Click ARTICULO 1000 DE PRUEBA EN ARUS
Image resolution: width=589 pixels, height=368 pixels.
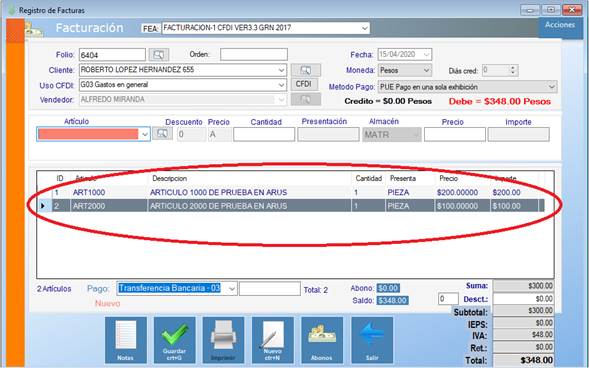[x=218, y=193]
